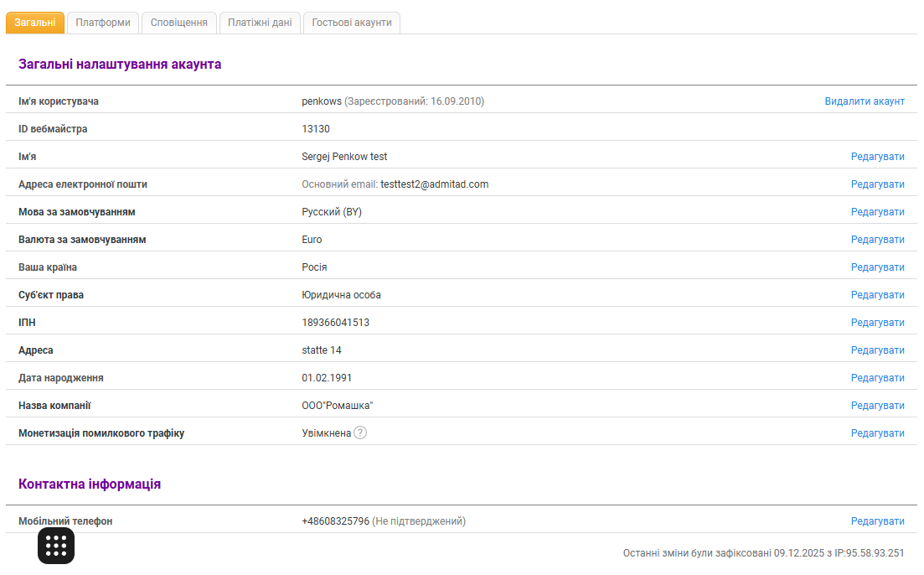This screenshot has width=924, height=575.
Task: Open the grid apps menu button
Action: [x=56, y=546]
